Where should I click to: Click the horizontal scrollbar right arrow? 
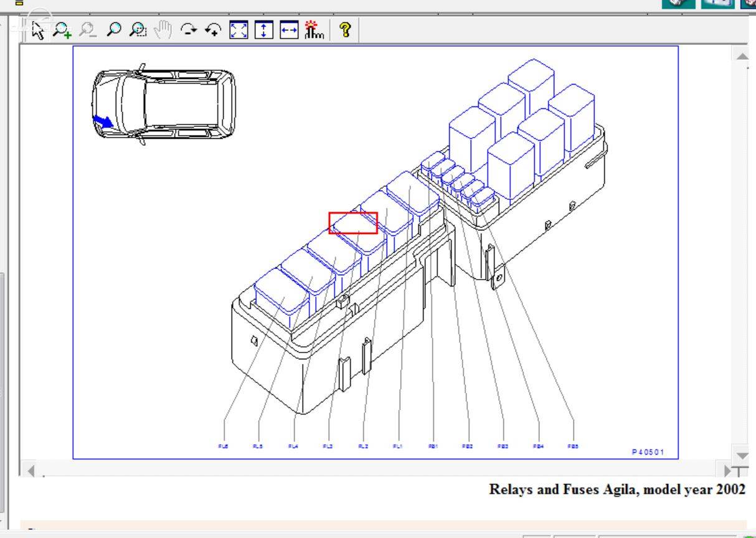727,470
